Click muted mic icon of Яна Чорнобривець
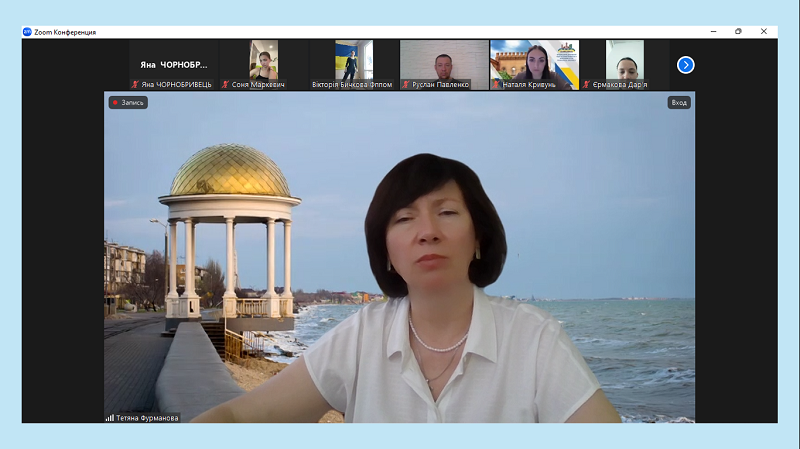 point(135,85)
